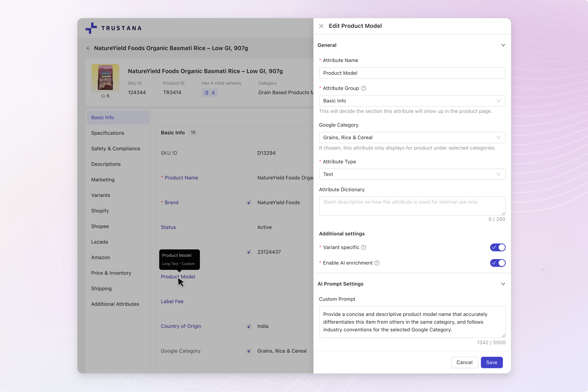Click the Trustana logo icon
Image resolution: width=588 pixels, height=392 pixels.
click(x=91, y=28)
